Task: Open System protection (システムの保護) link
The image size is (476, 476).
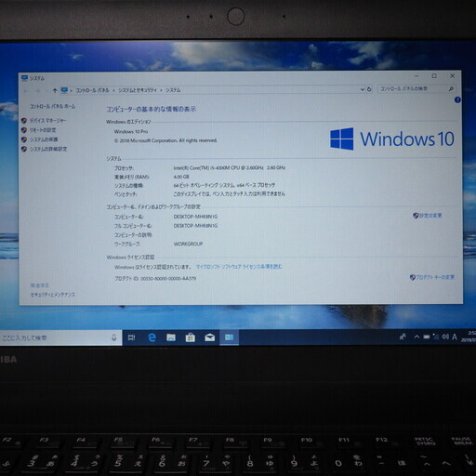Action: point(44,139)
